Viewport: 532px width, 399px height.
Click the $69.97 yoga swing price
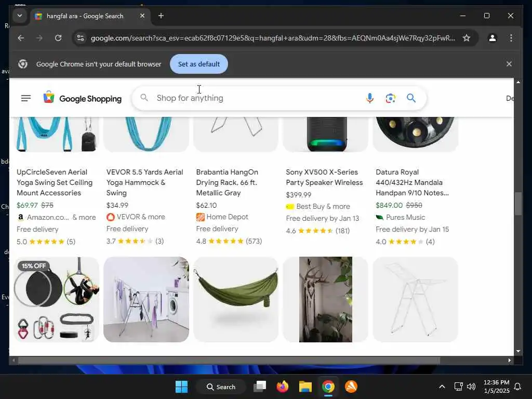27,205
